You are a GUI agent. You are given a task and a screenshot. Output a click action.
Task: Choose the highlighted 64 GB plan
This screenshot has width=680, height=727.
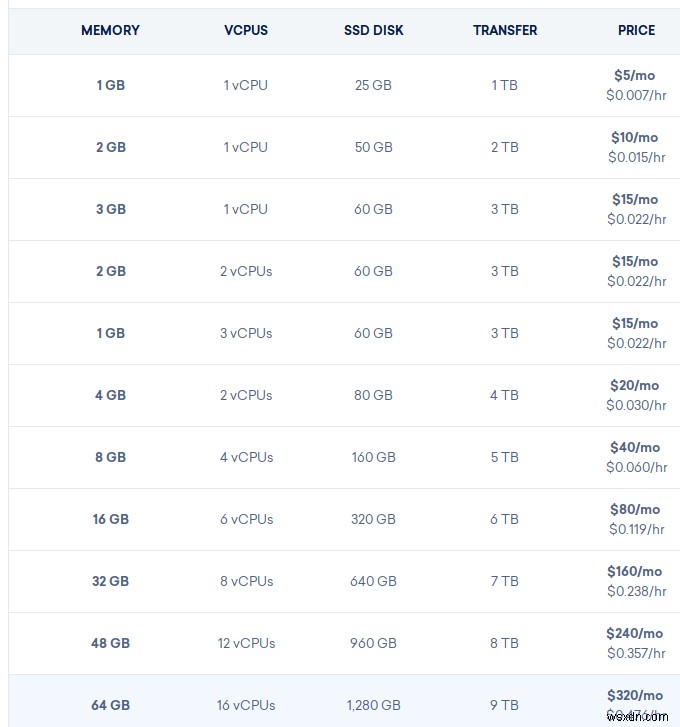coord(110,705)
